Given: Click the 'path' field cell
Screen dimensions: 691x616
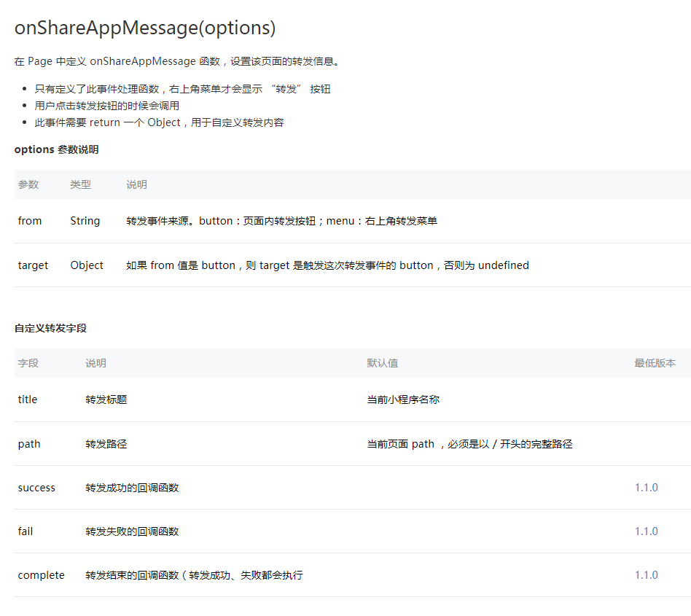Looking at the screenshot, I should click(29, 444).
